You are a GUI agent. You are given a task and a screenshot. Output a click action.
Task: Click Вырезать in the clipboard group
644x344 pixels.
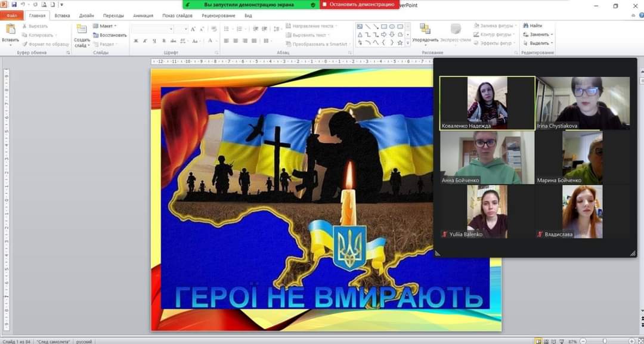(x=35, y=26)
